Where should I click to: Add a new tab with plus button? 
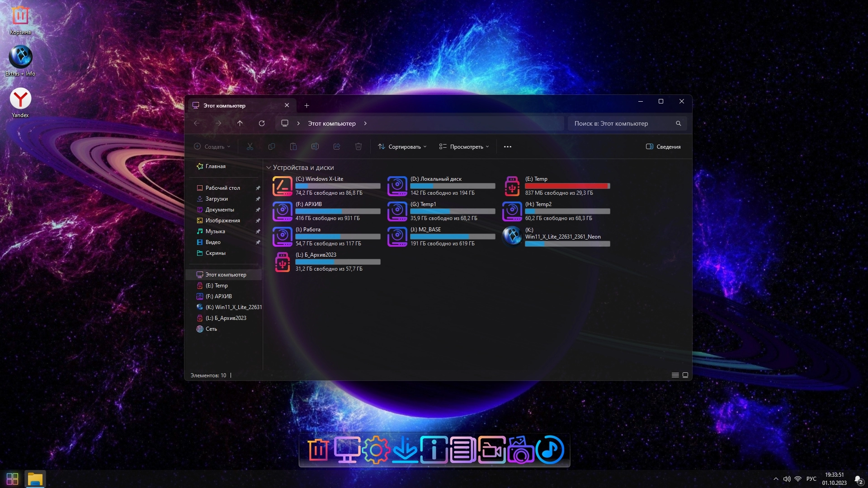(x=307, y=105)
